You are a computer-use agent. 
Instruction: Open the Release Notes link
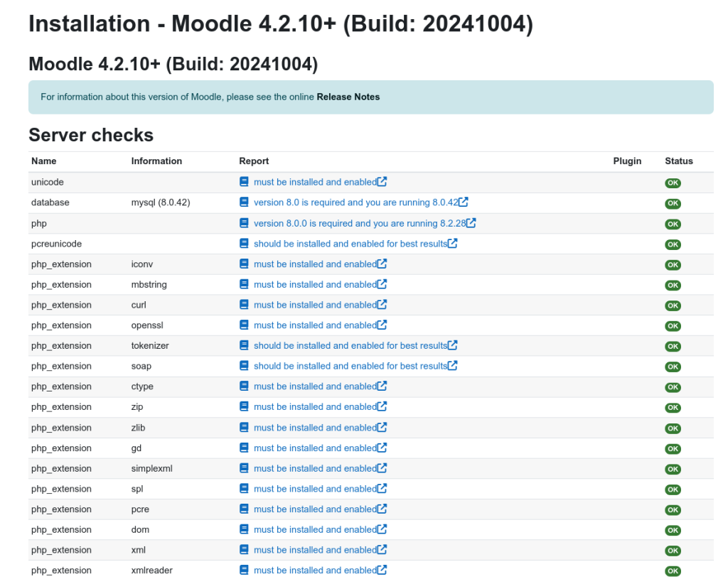click(348, 97)
